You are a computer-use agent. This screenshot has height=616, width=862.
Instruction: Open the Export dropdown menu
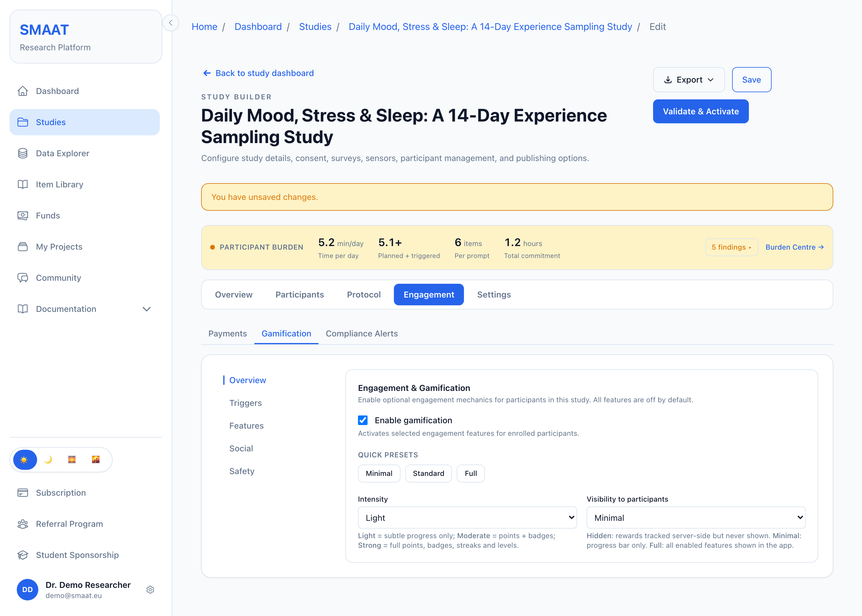point(688,80)
